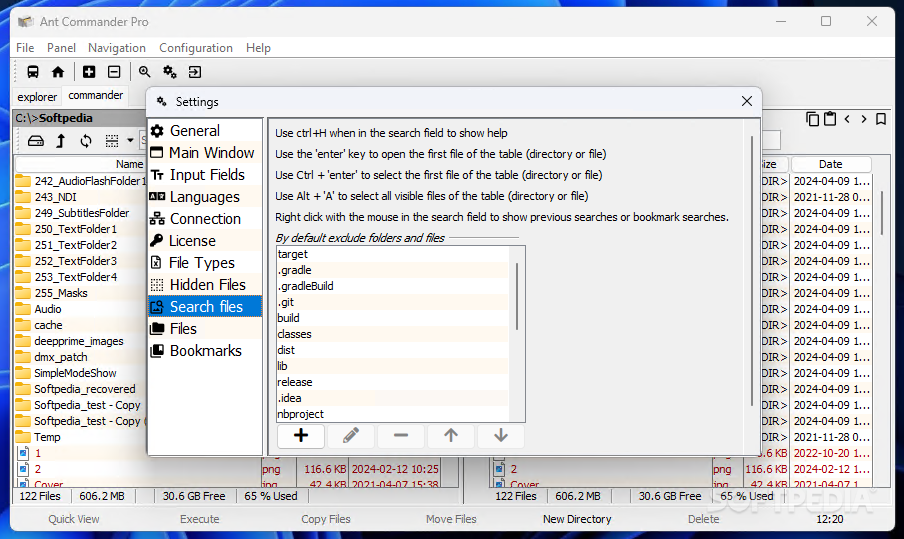This screenshot has height=539, width=904.
Task: Click New Directory in bottom bar
Action: coord(577,519)
